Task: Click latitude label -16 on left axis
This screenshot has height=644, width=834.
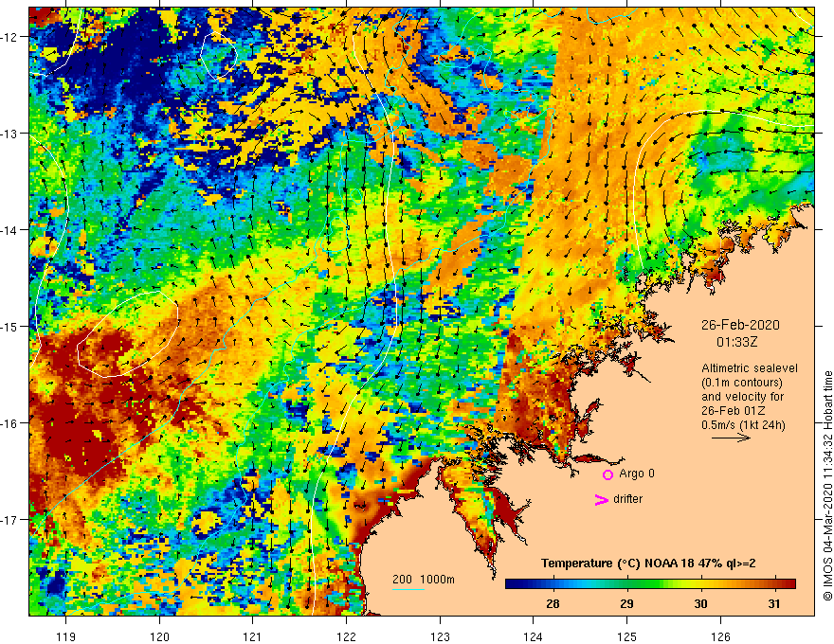Action: click(10, 423)
